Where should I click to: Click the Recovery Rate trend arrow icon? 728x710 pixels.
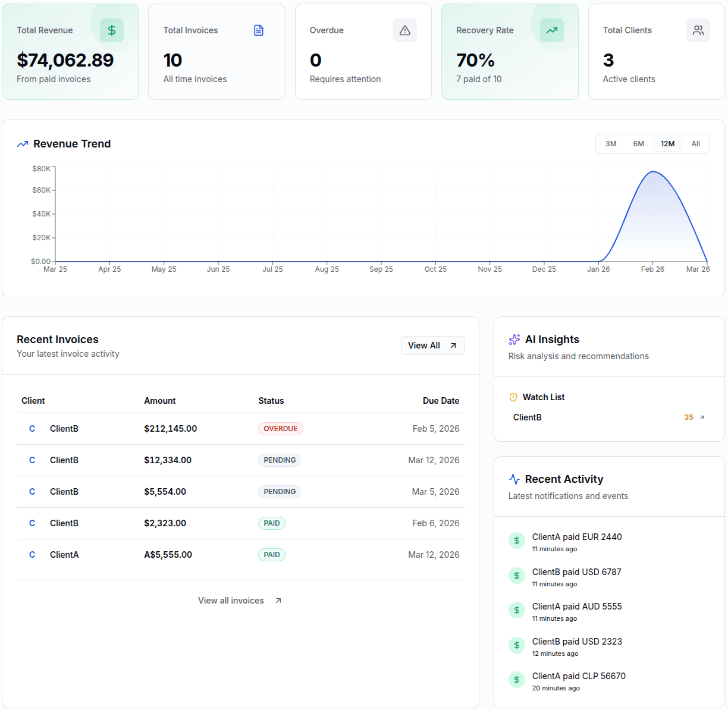coord(551,30)
